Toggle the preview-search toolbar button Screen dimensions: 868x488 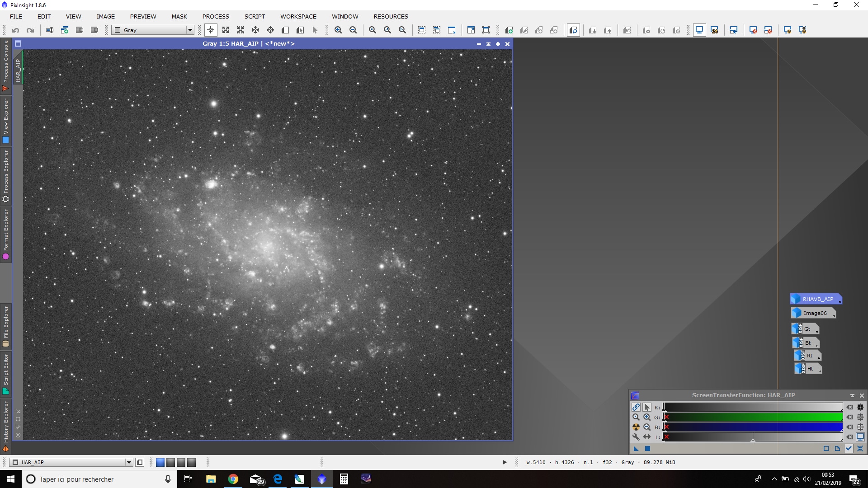(x=573, y=30)
